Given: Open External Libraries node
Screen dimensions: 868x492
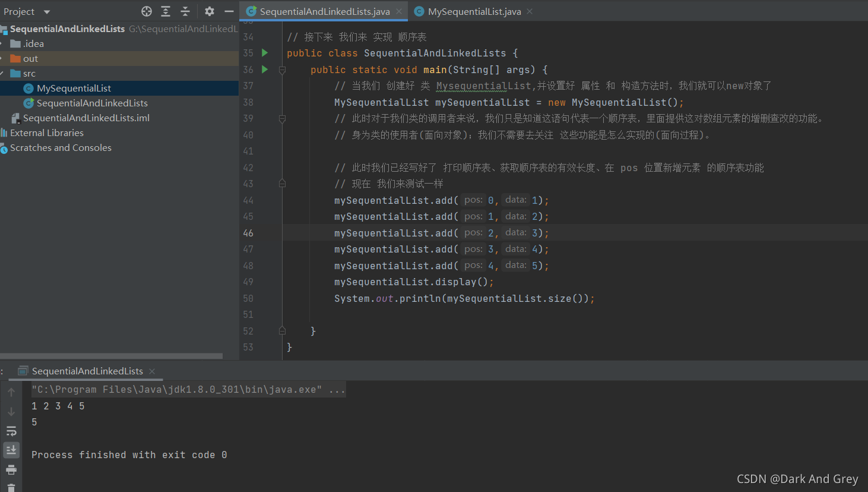Looking at the screenshot, I should click(47, 133).
